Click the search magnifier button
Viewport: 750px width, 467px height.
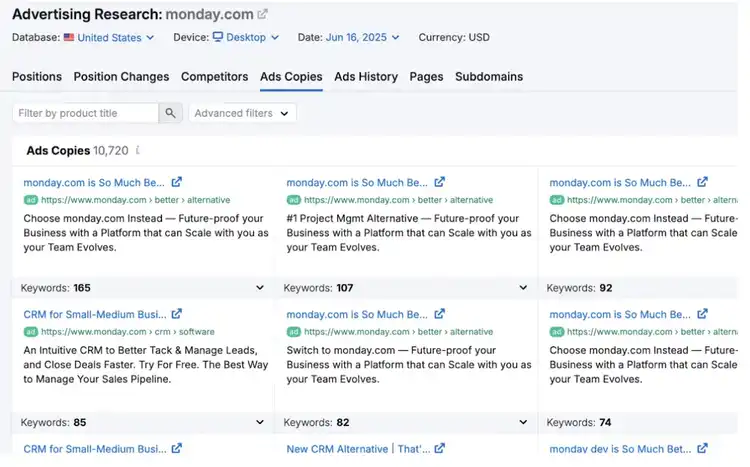170,113
